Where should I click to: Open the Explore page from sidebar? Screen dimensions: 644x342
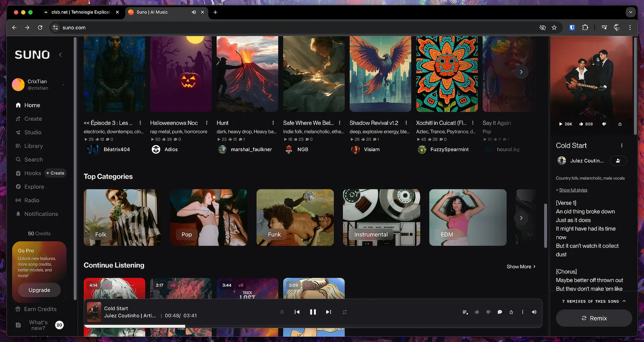[34, 187]
